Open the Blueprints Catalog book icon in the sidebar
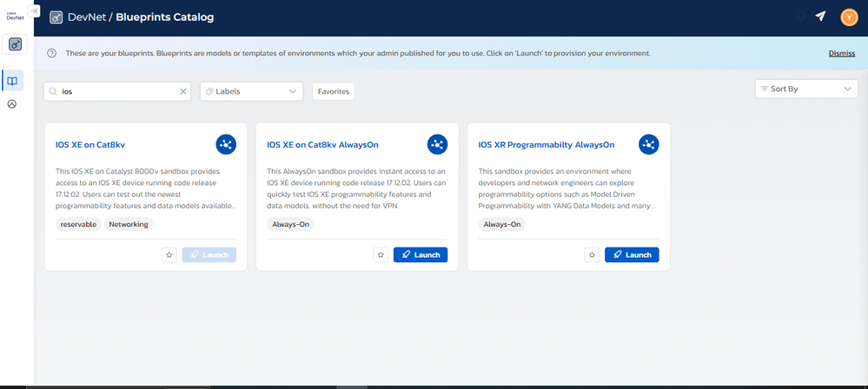 pos(12,81)
